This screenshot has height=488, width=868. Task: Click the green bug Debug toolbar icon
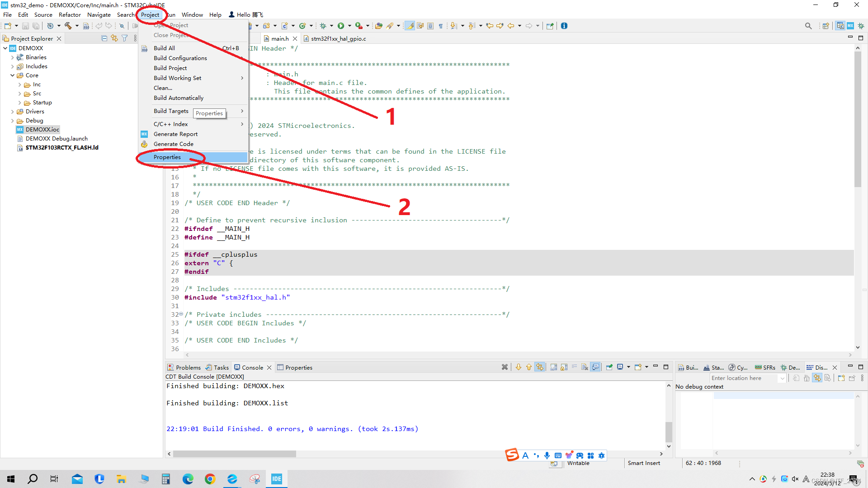[x=323, y=26]
